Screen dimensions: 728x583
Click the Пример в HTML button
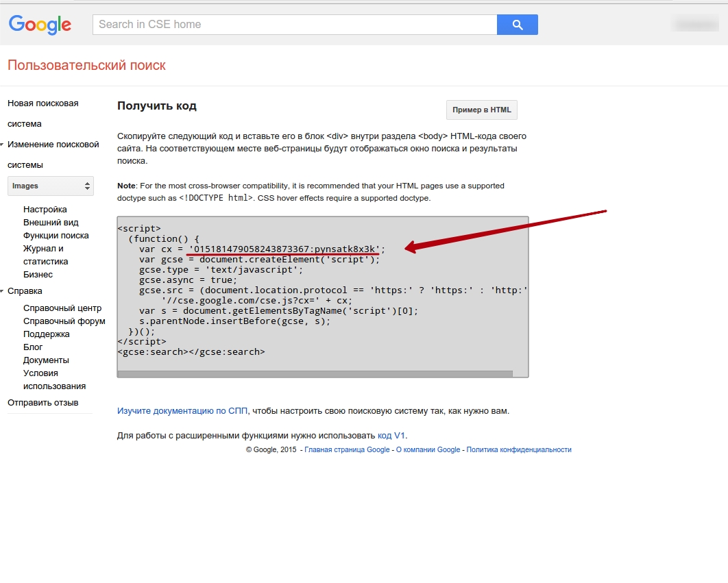(481, 110)
